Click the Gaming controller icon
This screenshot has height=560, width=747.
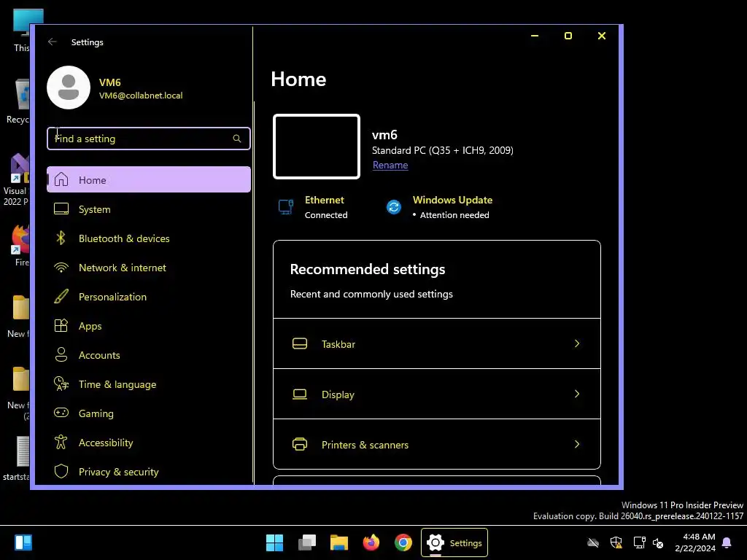(61, 413)
